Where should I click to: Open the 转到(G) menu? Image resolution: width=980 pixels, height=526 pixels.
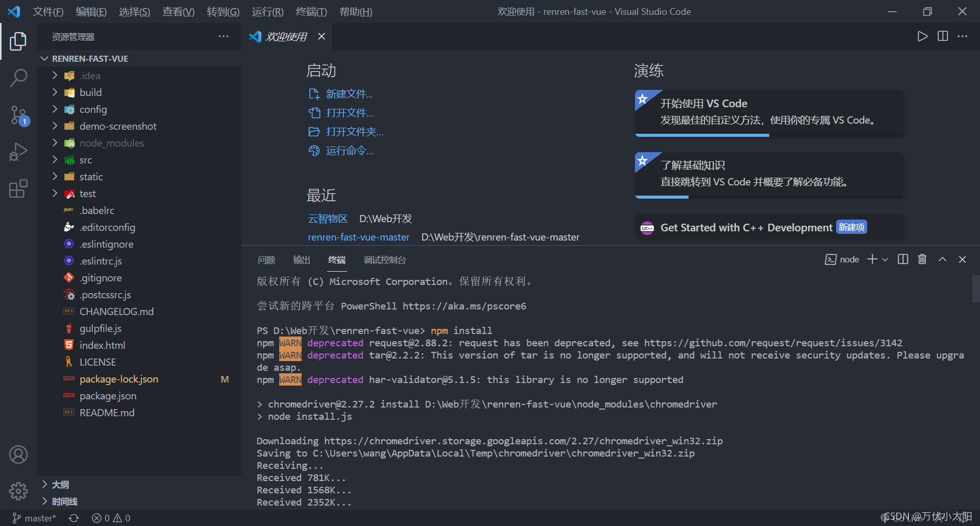coord(223,12)
